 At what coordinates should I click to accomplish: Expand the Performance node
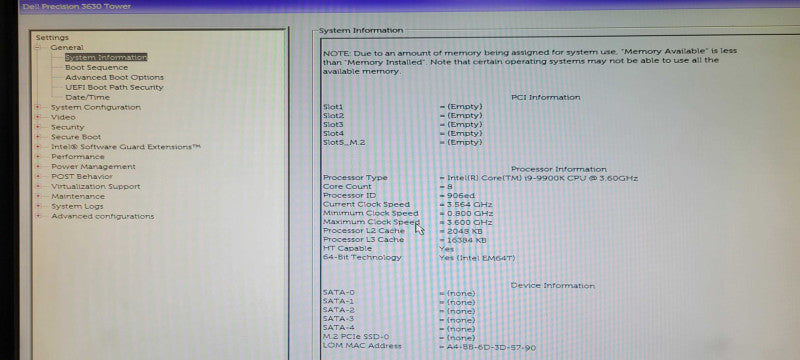tap(38, 157)
